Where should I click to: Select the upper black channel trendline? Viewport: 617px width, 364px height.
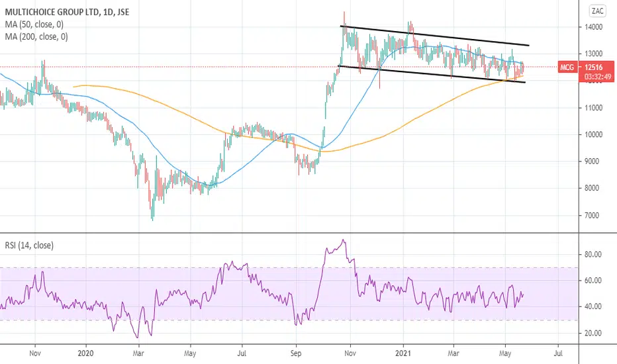point(435,36)
